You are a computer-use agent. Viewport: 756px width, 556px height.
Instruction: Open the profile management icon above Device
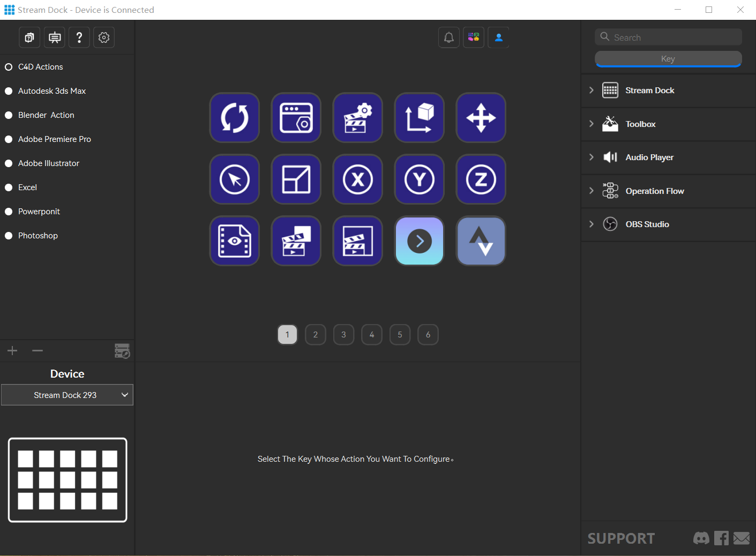pos(122,351)
